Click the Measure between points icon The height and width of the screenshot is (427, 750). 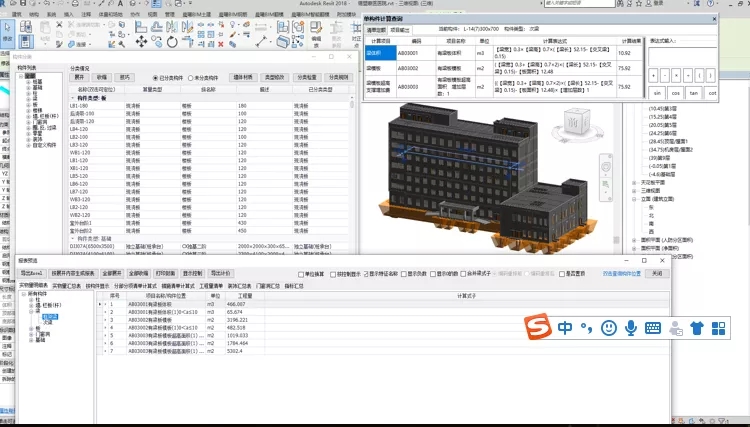click(261, 42)
